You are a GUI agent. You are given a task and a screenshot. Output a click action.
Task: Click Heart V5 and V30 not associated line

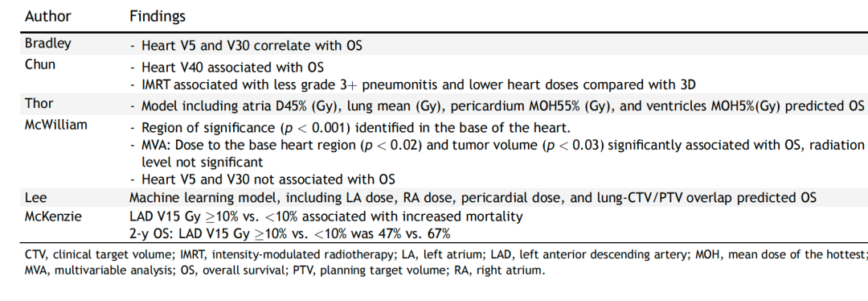(264, 179)
